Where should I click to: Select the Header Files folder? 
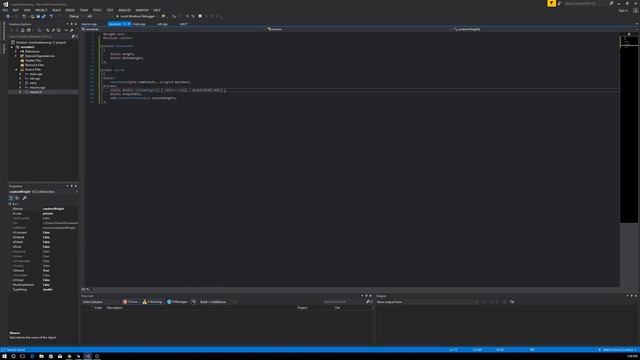pyautogui.click(x=33, y=60)
